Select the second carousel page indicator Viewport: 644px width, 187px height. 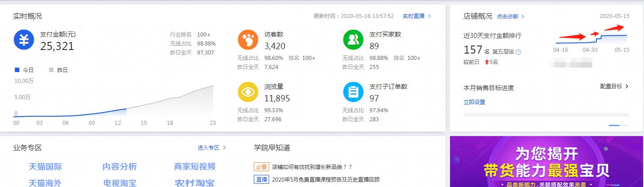[x=625, y=125]
